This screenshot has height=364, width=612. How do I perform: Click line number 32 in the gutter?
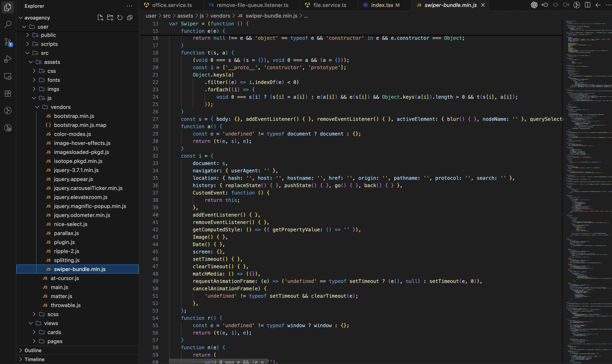point(155,156)
